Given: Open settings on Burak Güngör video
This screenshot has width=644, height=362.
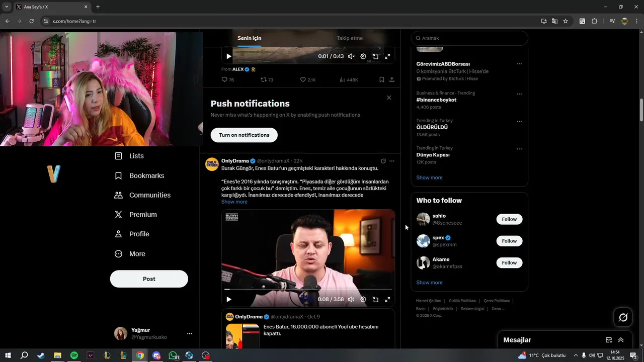Looking at the screenshot, I should coord(363,299).
